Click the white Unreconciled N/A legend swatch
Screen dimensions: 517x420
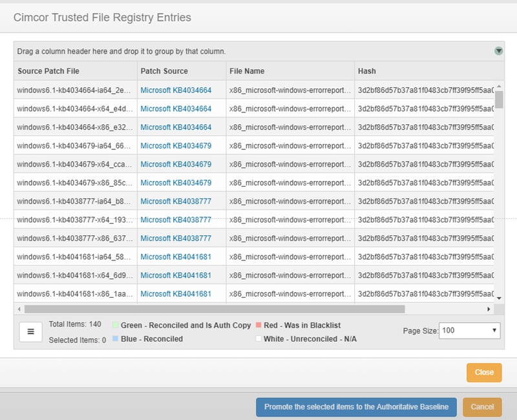(x=258, y=339)
